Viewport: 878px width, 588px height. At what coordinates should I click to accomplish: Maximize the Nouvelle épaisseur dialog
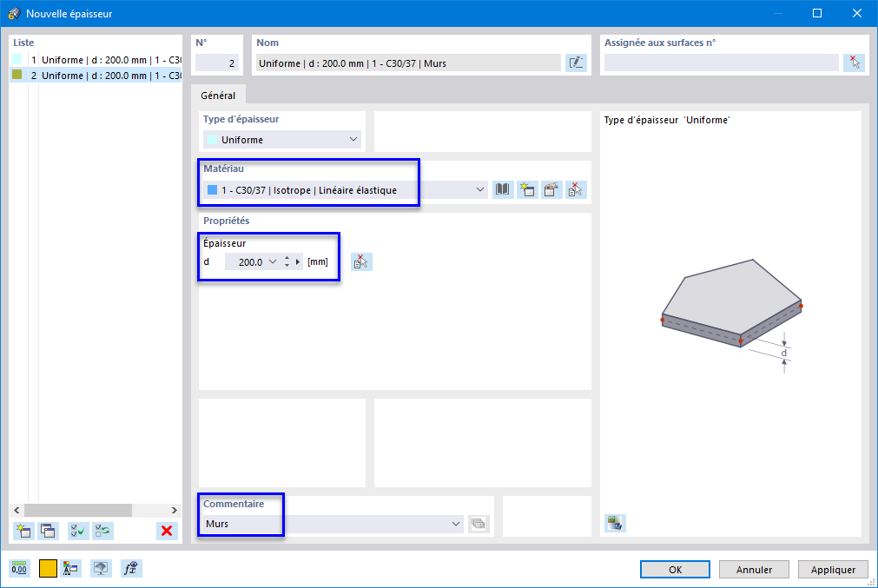[x=817, y=13]
